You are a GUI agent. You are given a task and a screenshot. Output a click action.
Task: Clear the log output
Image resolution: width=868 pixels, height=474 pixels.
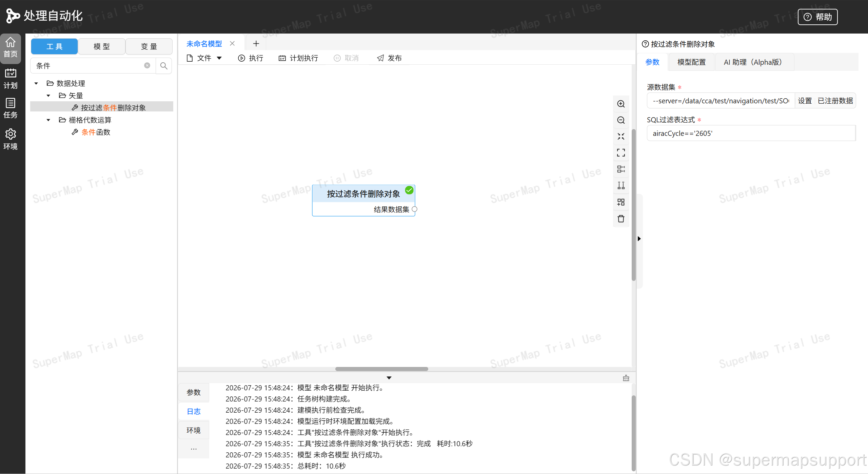[x=626, y=378]
